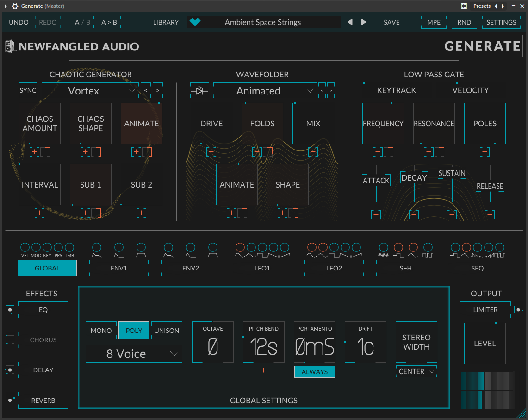Switch to LFO1 tab
This screenshot has width=528, height=420.
(262, 268)
